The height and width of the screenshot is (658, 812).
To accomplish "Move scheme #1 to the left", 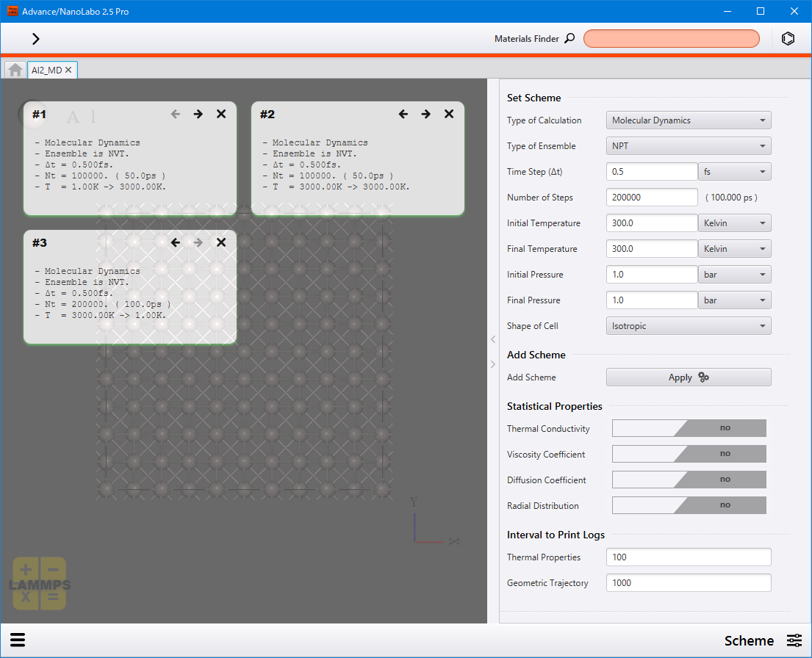I will tap(176, 114).
